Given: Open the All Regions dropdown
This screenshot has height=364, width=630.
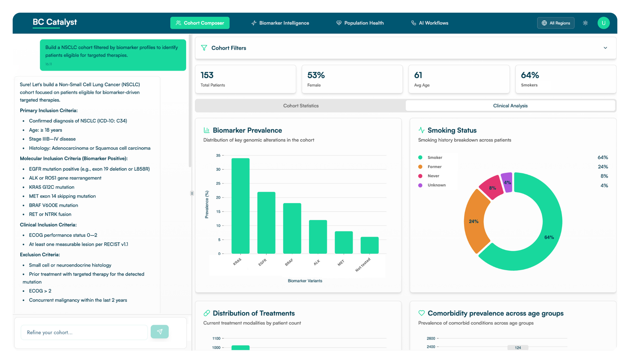Looking at the screenshot, I should tap(556, 23).
